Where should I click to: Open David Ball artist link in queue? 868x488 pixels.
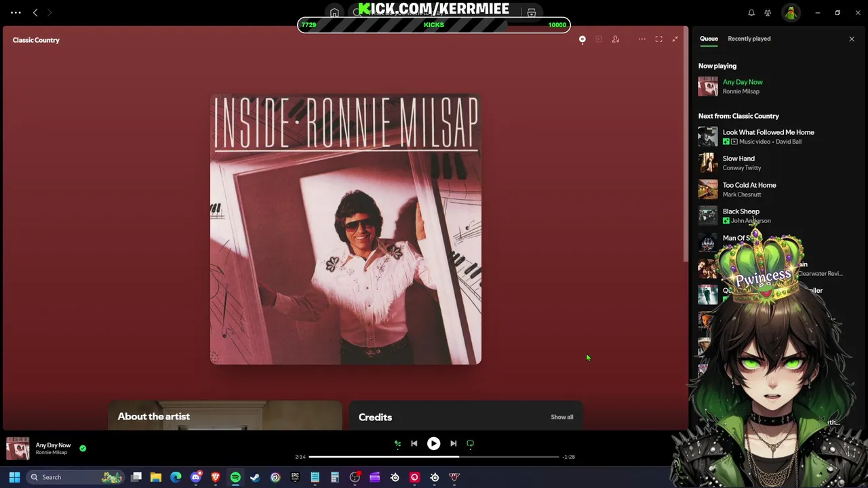[x=789, y=142]
